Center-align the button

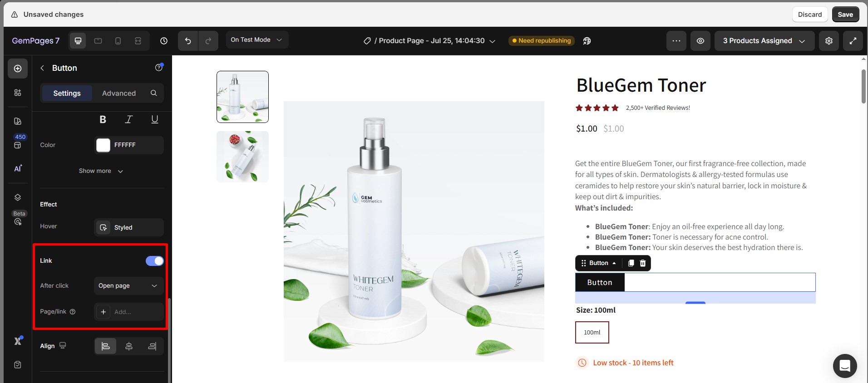pyautogui.click(x=129, y=346)
